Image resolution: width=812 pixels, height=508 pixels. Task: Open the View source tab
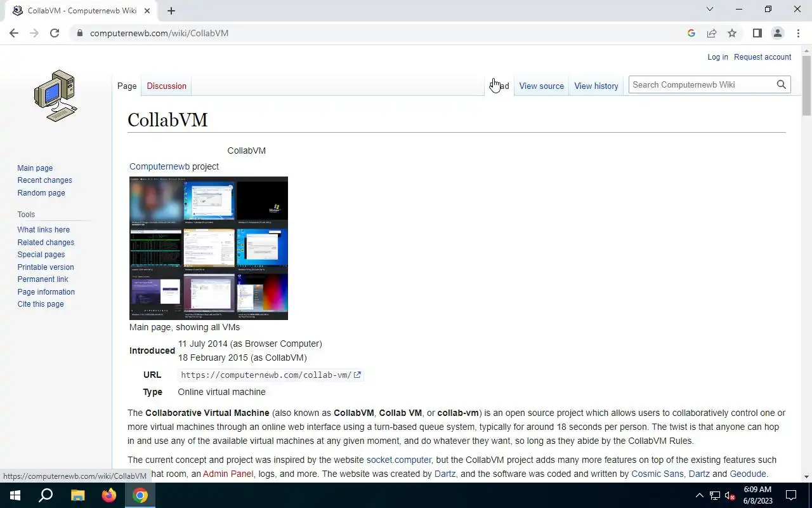pos(542,86)
